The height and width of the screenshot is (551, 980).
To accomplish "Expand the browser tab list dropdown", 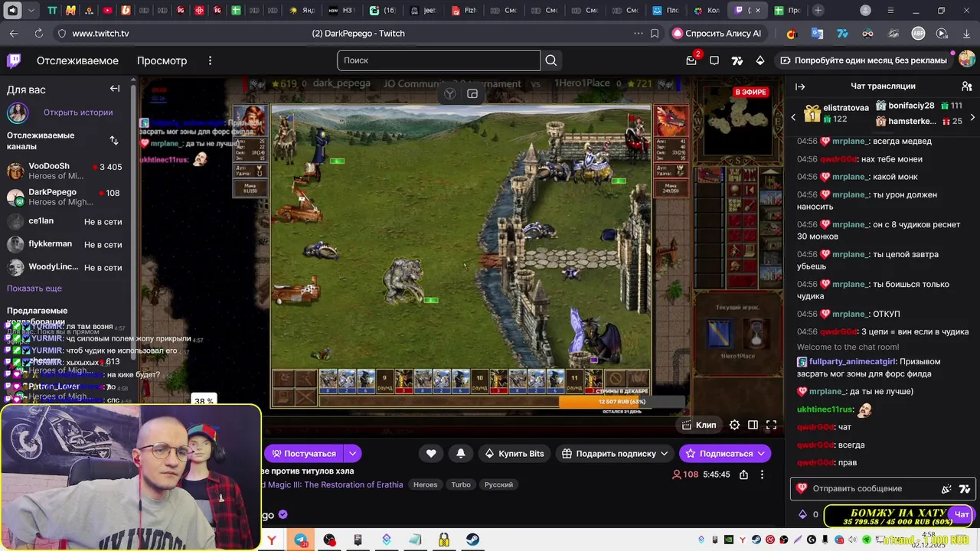I will coord(31,11).
